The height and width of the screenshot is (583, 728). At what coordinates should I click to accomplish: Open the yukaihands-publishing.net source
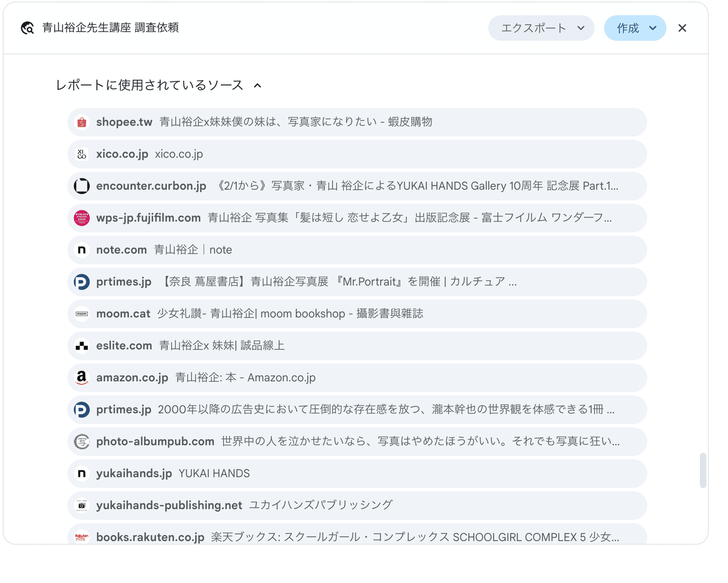tap(357, 505)
